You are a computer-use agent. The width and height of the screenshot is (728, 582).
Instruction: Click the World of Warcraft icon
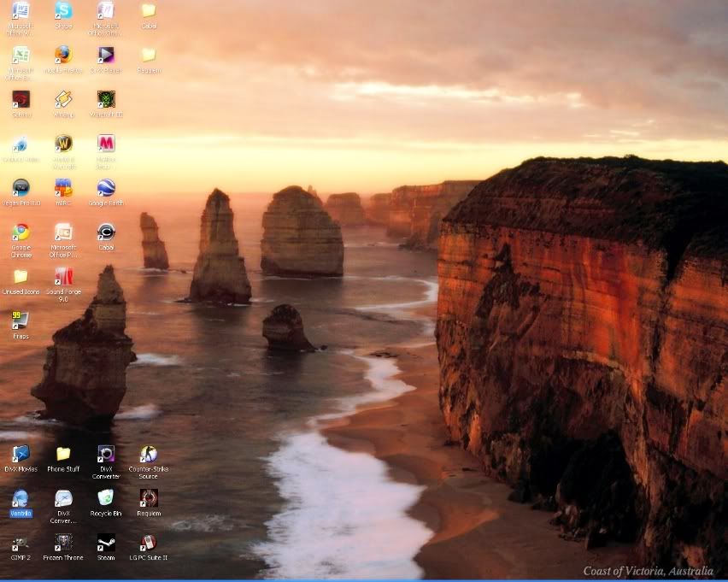63,144
